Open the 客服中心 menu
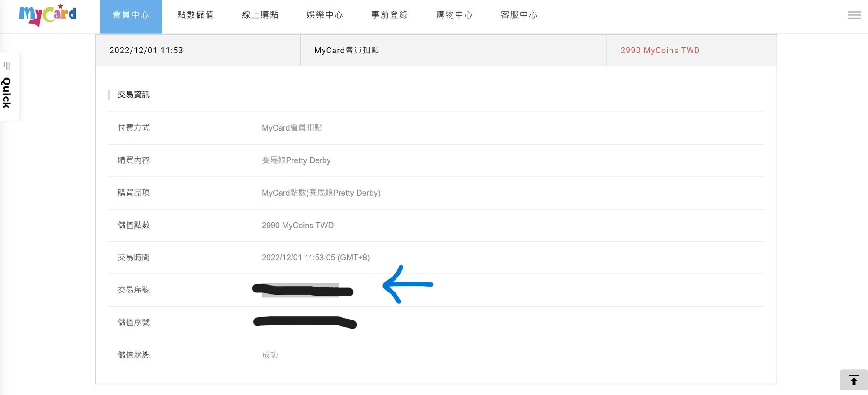 (x=519, y=15)
